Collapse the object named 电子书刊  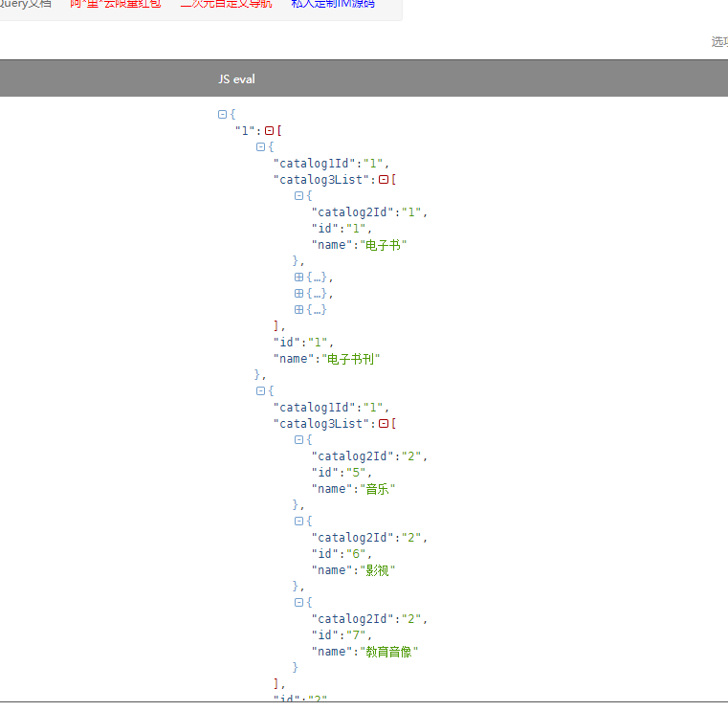[260, 146]
